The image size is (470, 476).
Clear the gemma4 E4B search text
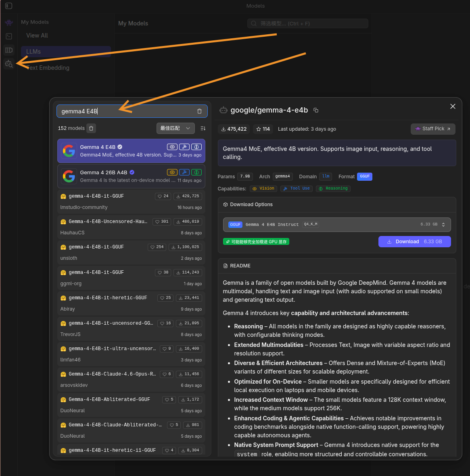199,111
